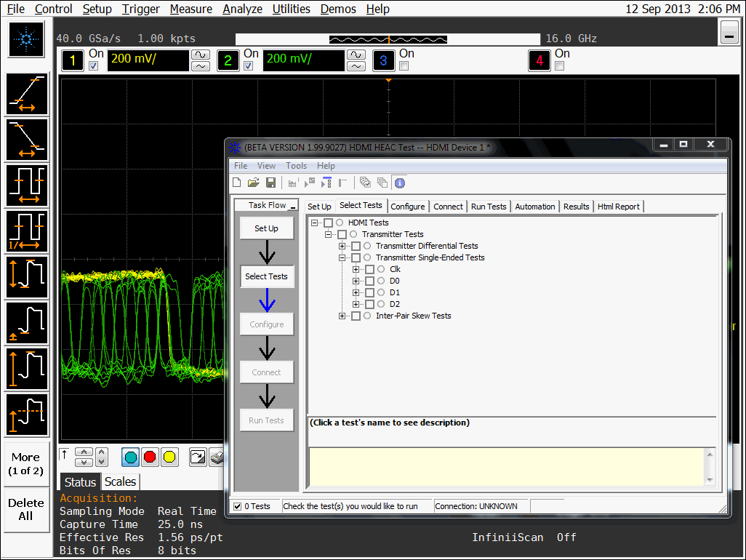
Task: Click the channel 1 200 mV/ scale field
Action: (x=148, y=60)
